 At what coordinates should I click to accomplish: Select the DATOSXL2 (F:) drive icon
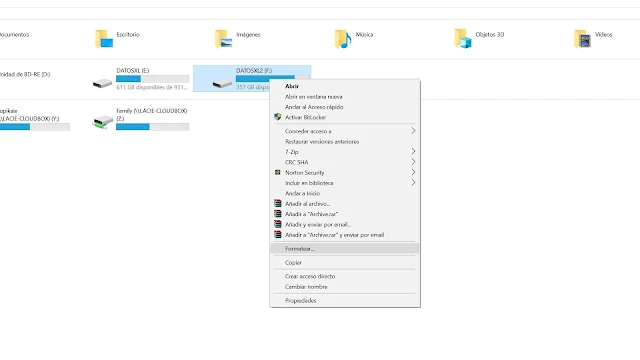click(x=222, y=83)
